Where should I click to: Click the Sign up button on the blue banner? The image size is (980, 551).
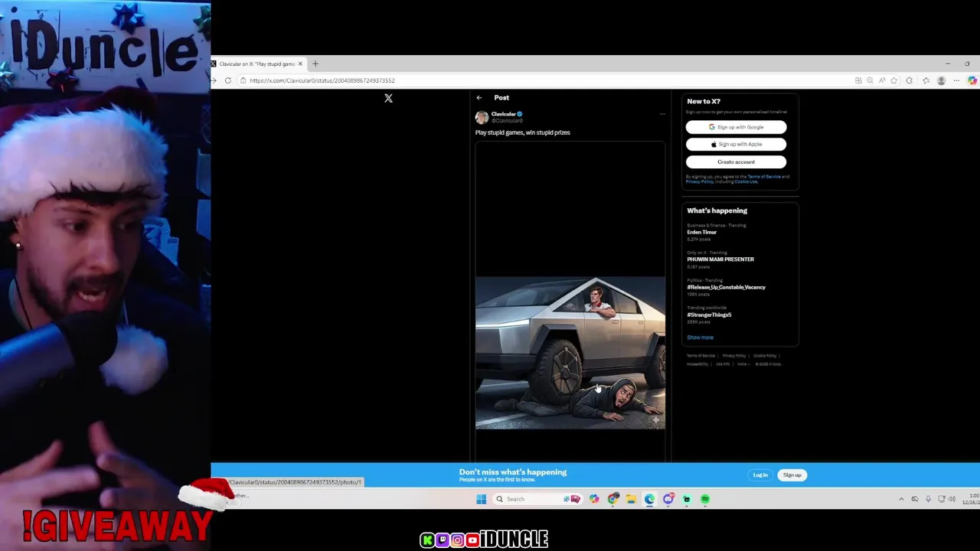pos(792,475)
